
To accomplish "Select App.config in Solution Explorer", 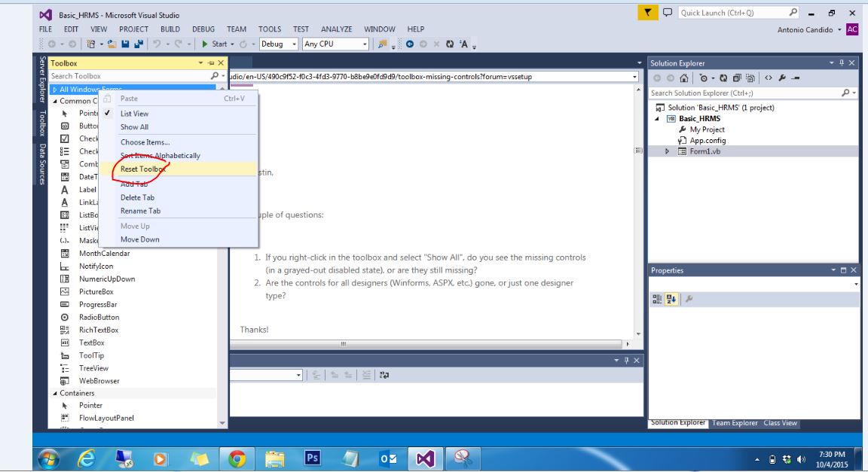I will pos(708,141).
